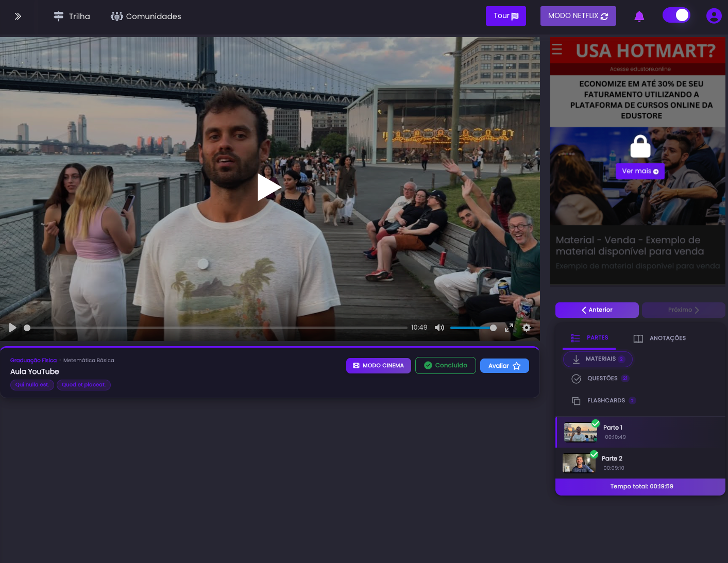Screen dimensions: 728x563
Task: Go to Próximo lesson
Action: 684,310
